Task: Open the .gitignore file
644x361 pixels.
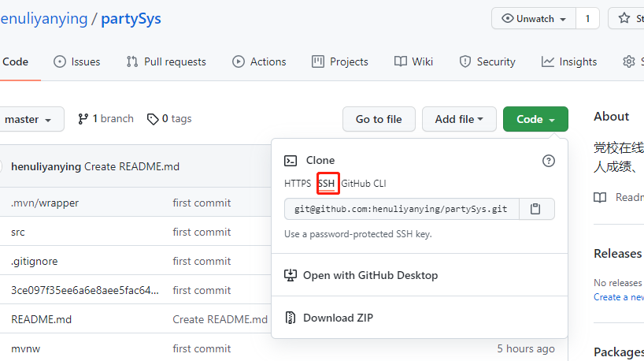Action: (x=35, y=262)
